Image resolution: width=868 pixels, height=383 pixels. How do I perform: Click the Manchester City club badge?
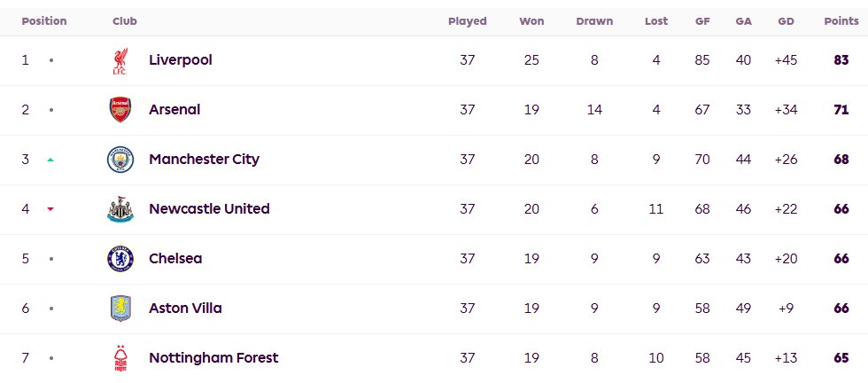point(120,160)
